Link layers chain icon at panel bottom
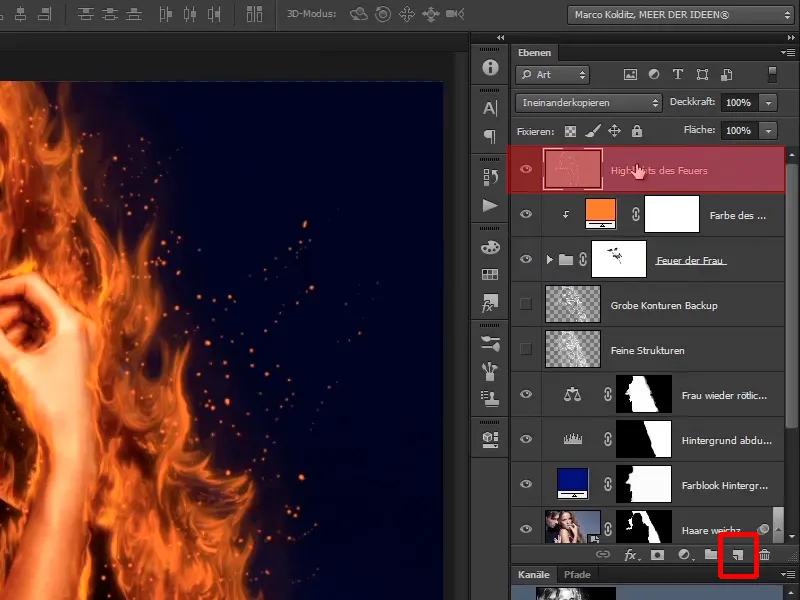This screenshot has width=800, height=600. point(603,554)
